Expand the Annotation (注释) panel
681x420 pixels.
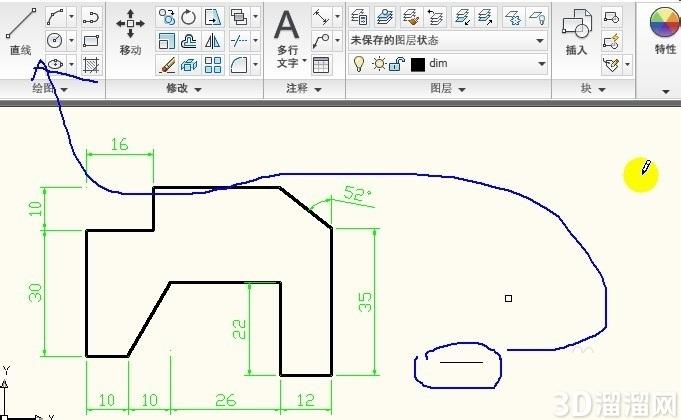click(x=304, y=89)
